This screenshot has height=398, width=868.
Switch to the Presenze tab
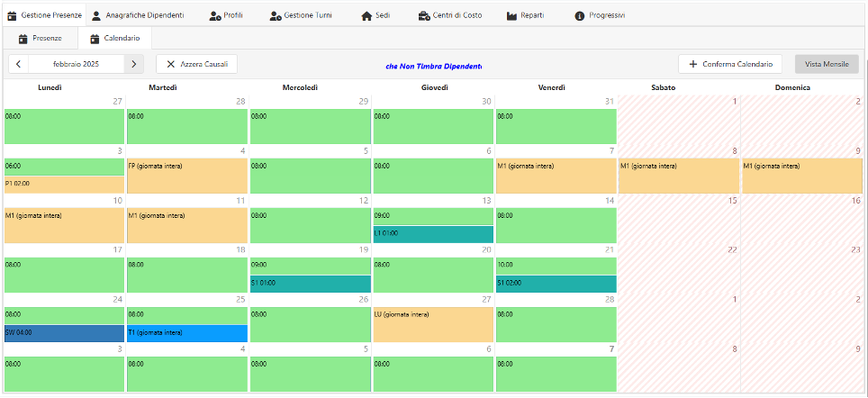[x=40, y=39]
